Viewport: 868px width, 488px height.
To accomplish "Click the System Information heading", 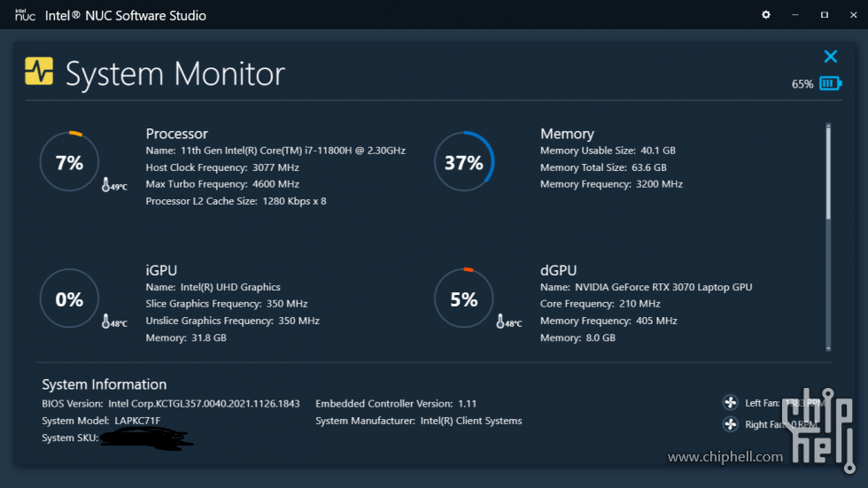I will [105, 384].
